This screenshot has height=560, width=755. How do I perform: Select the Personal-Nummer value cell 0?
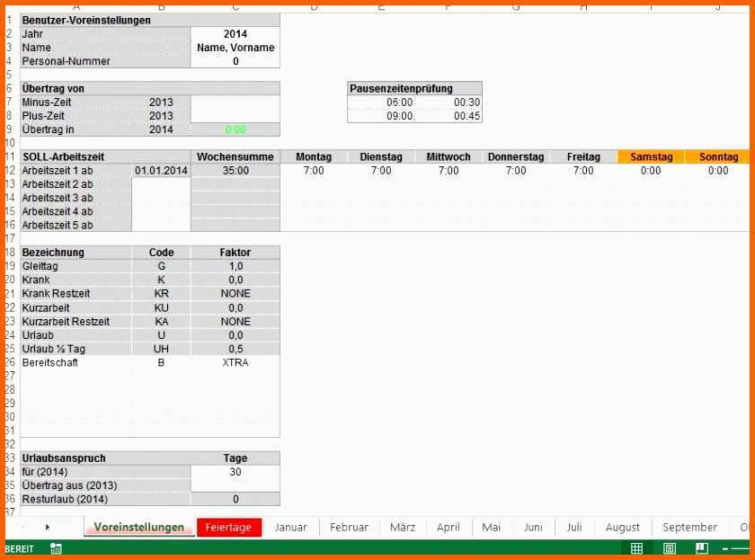tap(235, 61)
